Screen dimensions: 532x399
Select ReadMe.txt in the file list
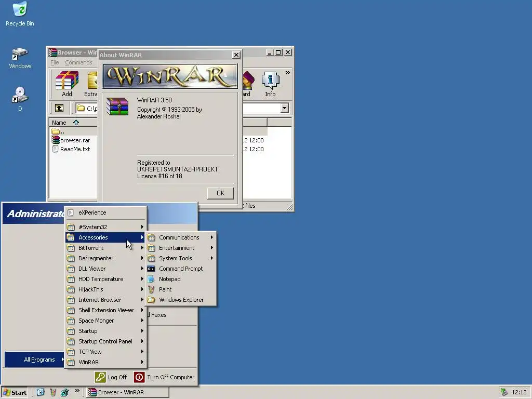pyautogui.click(x=71, y=149)
